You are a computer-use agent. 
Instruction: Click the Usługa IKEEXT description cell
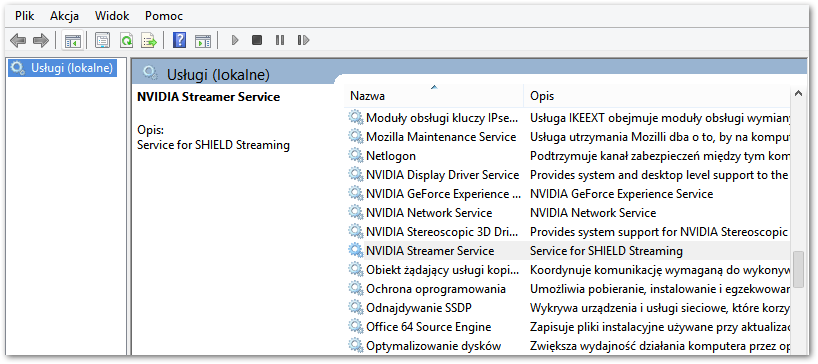click(660, 118)
